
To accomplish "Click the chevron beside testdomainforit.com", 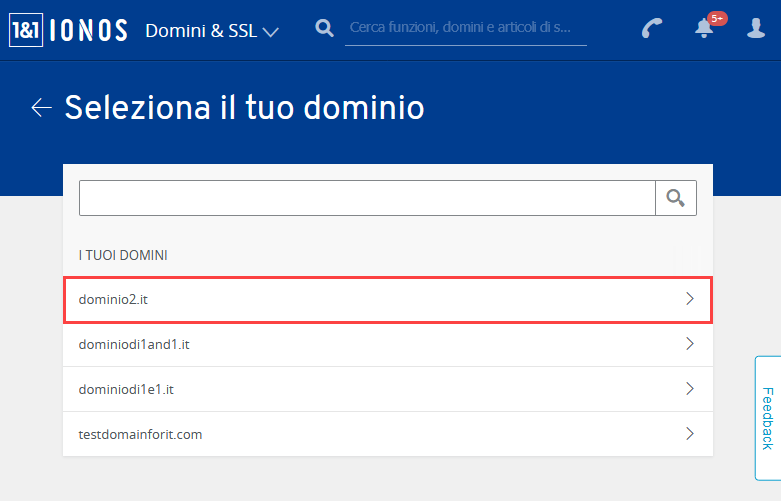I will (690, 433).
